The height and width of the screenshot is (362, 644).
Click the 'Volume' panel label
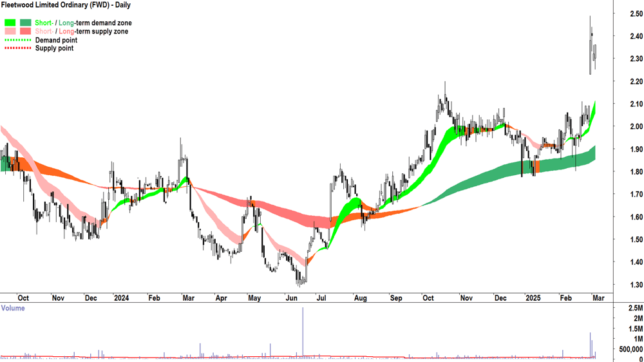(13, 308)
